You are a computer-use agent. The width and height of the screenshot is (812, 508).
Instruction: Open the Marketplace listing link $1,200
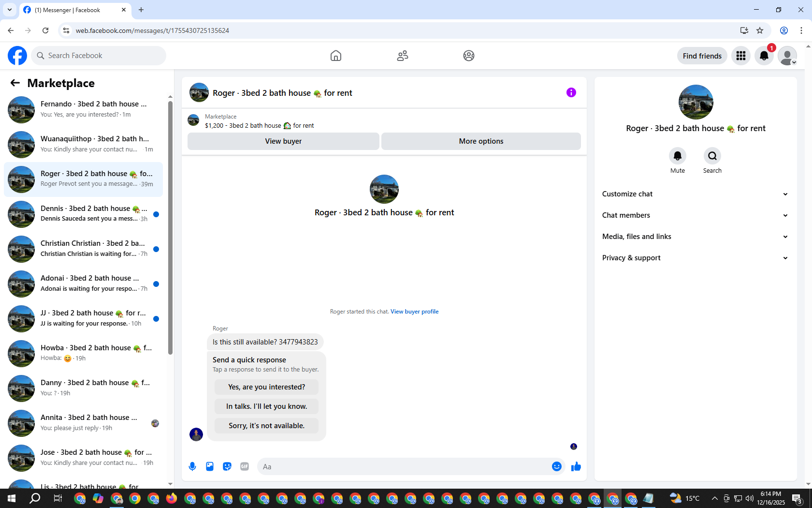[259, 125]
